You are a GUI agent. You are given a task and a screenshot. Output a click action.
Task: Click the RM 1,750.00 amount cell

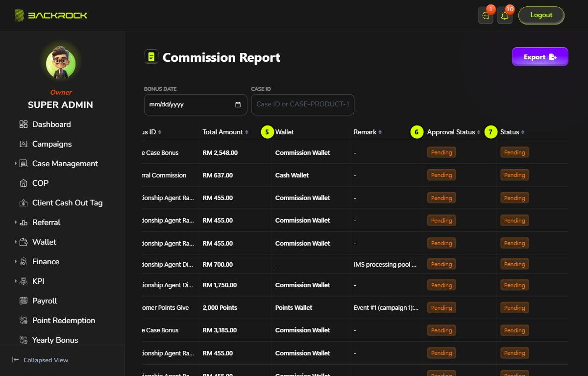(x=220, y=285)
